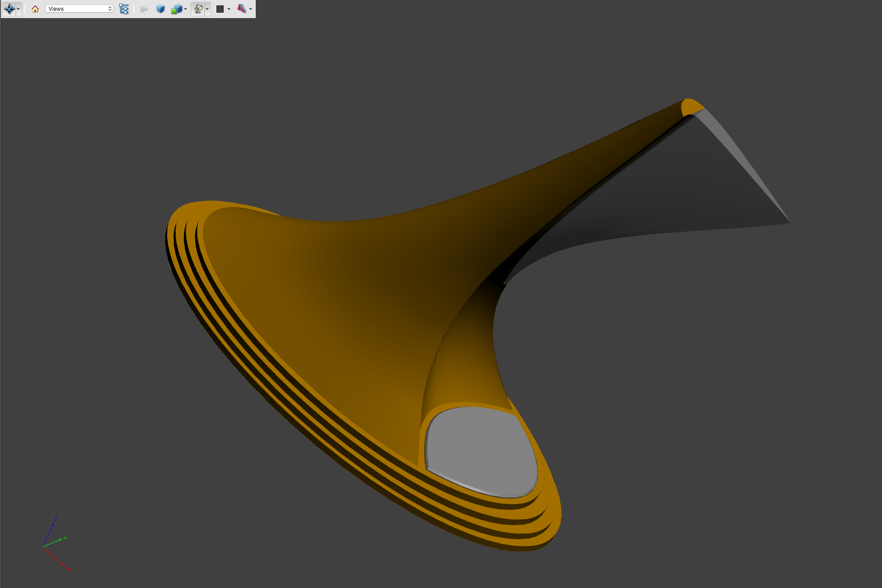
Task: Open the Views combo box
Action: click(79, 9)
